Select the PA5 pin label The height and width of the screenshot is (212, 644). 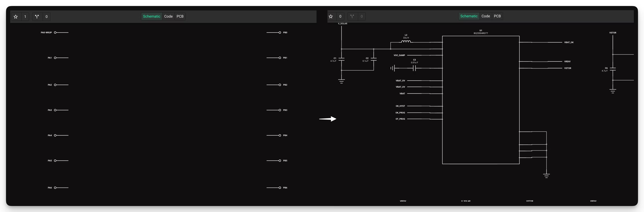pos(50,160)
